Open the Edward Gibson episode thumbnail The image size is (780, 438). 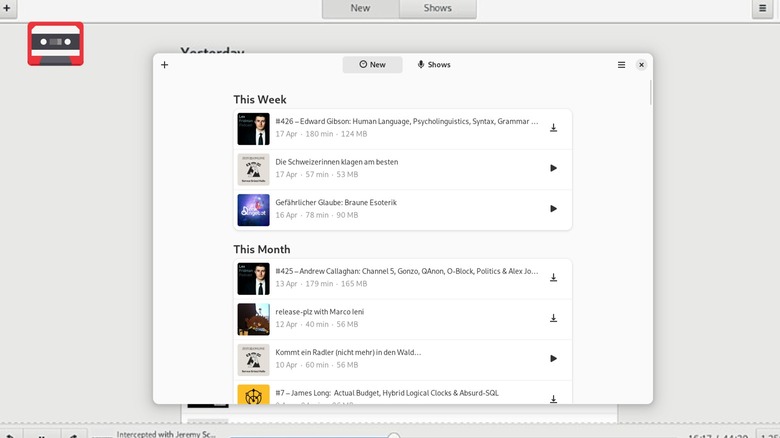pyautogui.click(x=253, y=129)
